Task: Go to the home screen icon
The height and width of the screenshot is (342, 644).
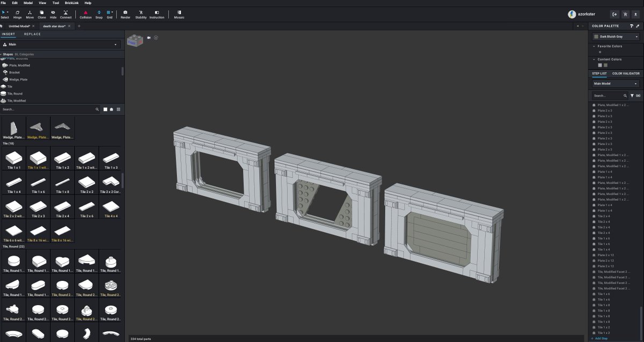Action: [2, 26]
